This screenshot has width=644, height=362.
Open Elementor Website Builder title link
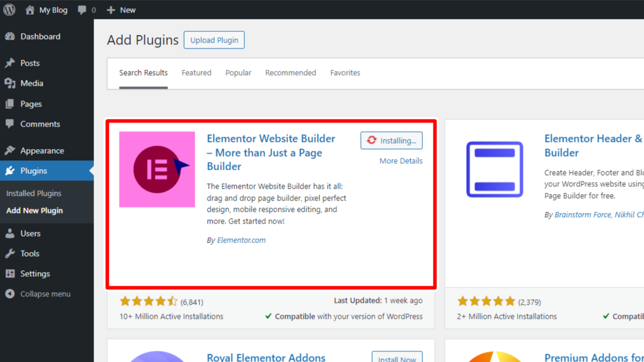click(x=271, y=153)
